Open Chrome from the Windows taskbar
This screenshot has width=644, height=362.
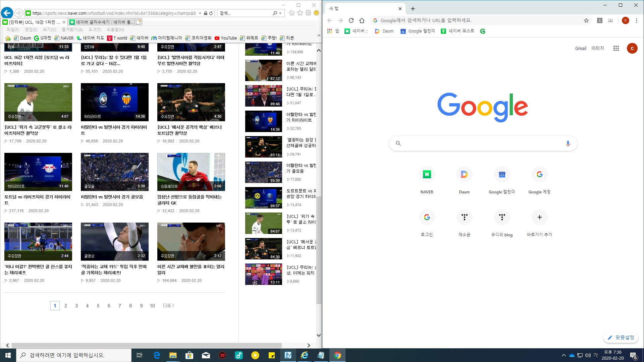[x=337, y=355]
